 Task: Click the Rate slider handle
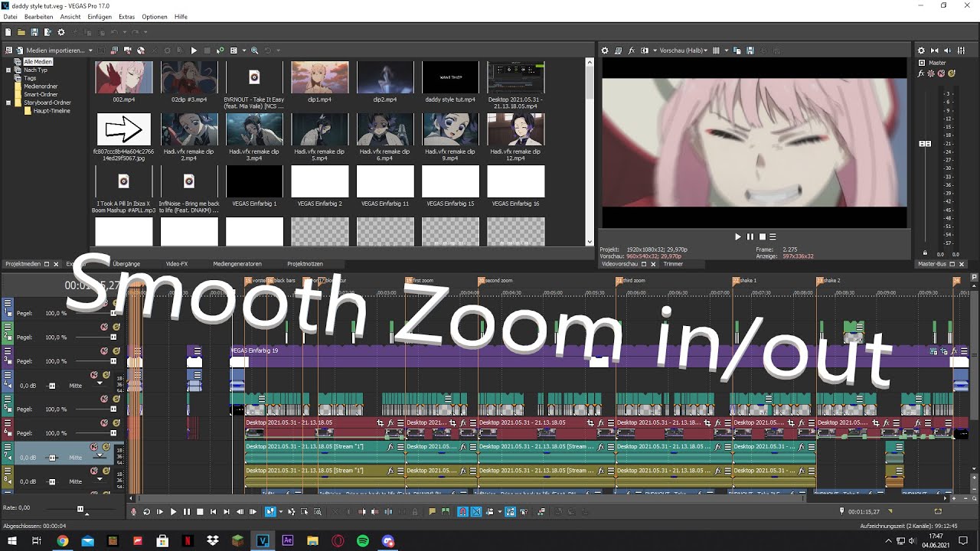(x=80, y=508)
